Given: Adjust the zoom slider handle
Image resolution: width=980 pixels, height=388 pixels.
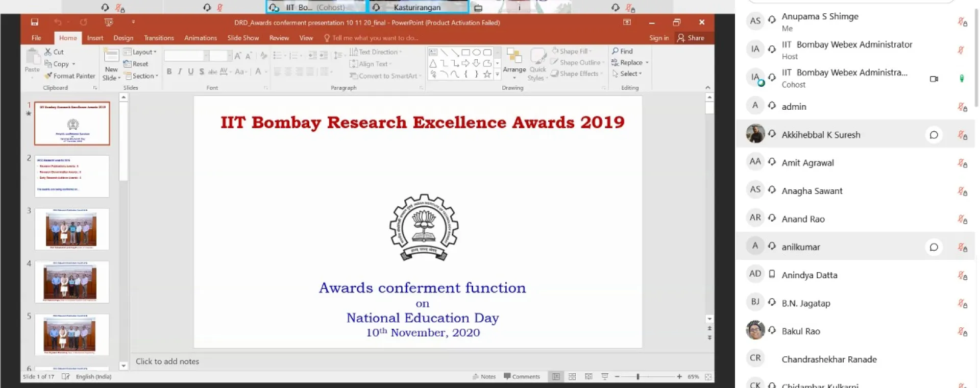Looking at the screenshot, I should click(x=638, y=377).
